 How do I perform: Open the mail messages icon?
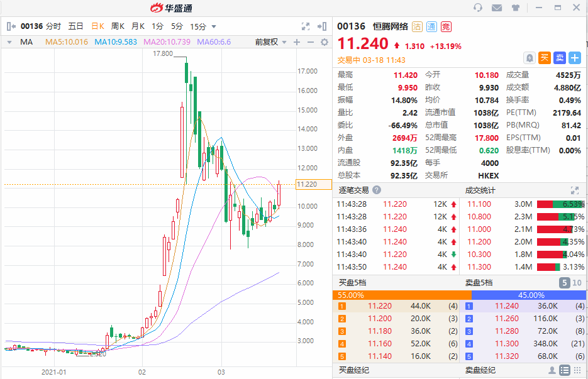(497, 8)
